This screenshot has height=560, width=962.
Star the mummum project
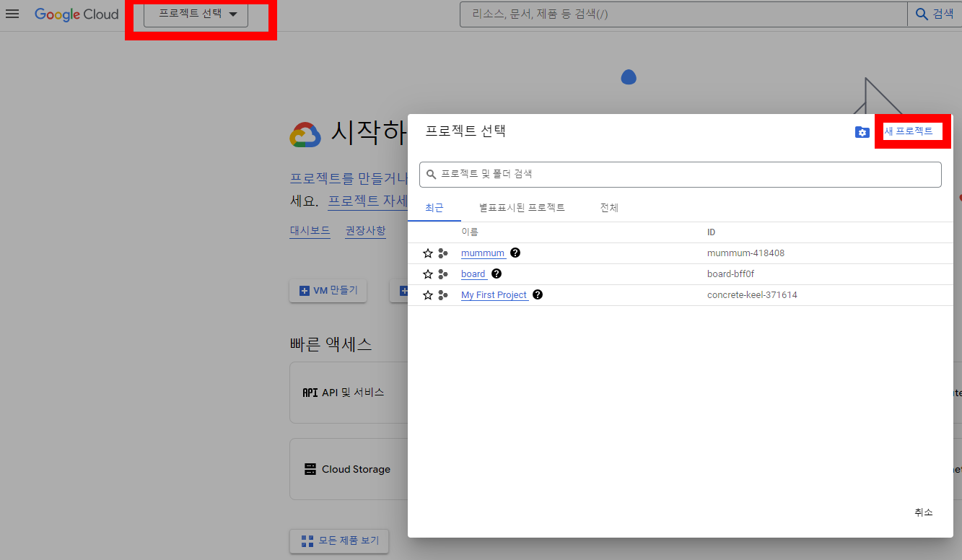(x=428, y=253)
